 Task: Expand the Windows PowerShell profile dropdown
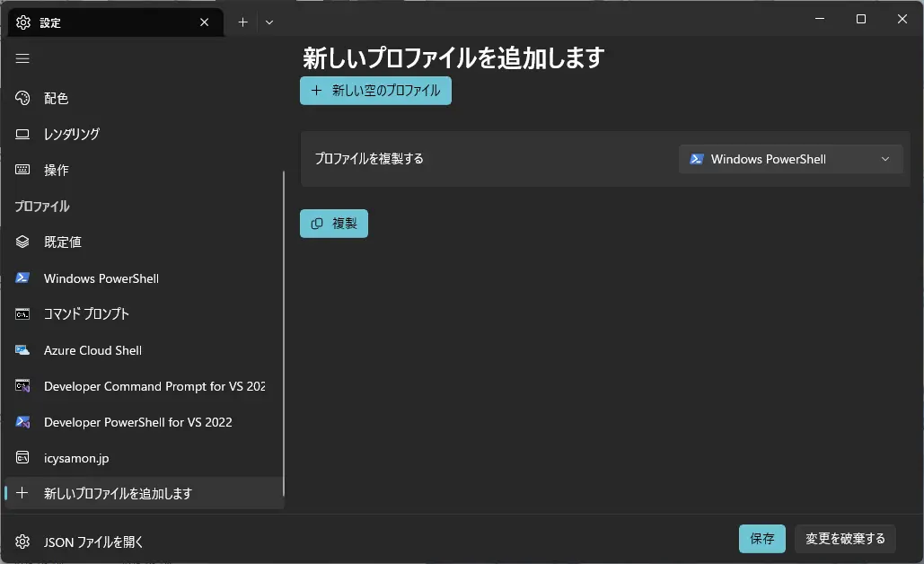(x=791, y=159)
